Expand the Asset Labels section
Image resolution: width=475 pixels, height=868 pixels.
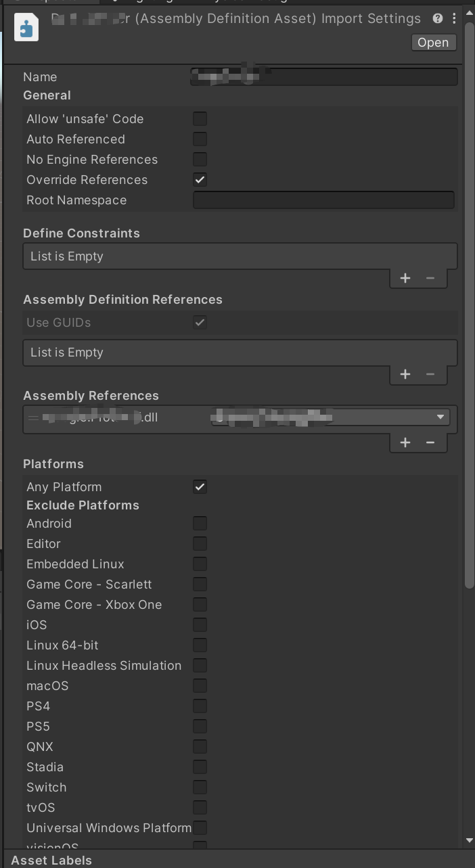(51, 860)
